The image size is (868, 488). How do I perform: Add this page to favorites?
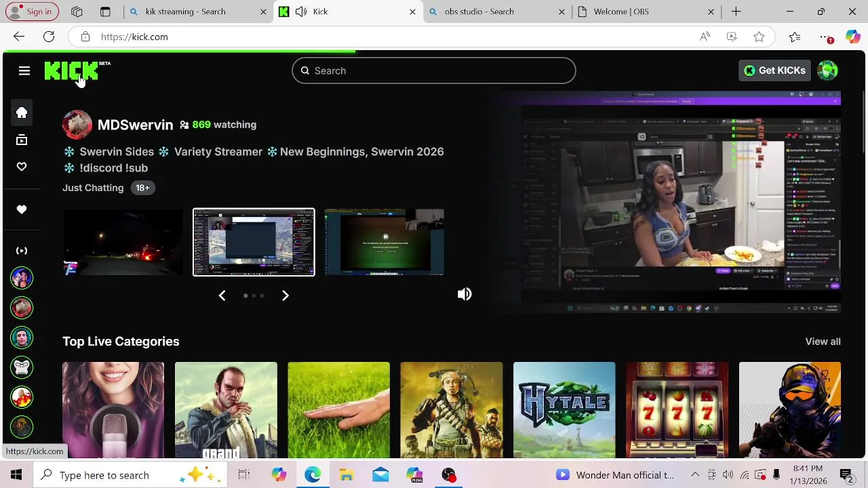coord(759,37)
